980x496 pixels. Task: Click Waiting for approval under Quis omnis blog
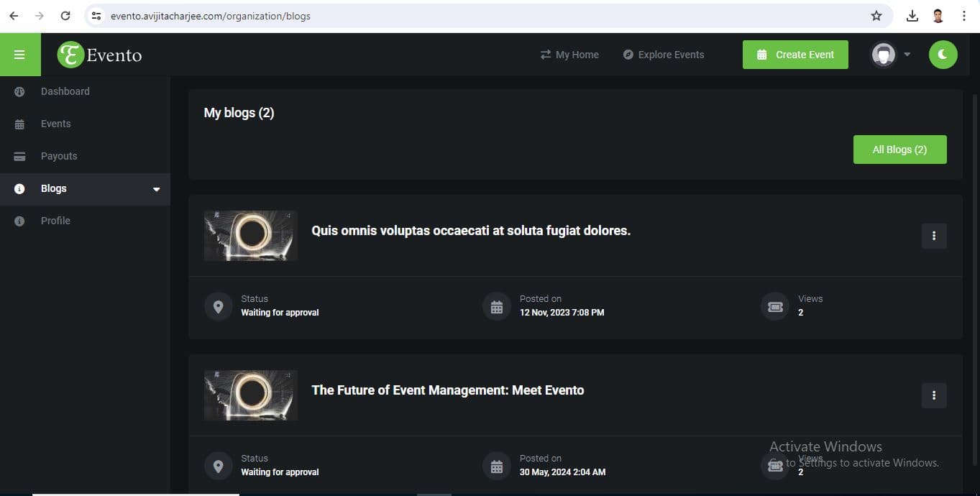(280, 313)
